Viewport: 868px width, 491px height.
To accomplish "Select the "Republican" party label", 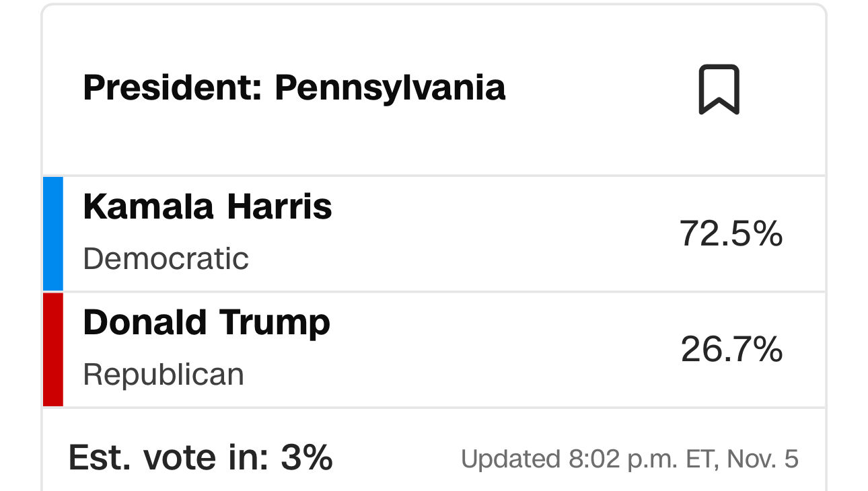I will [164, 375].
